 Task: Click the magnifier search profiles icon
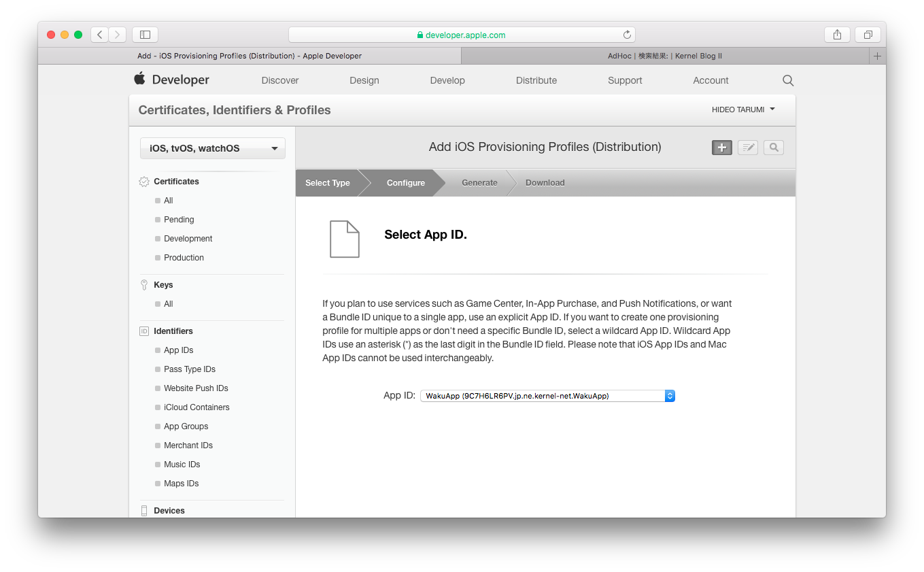point(774,148)
